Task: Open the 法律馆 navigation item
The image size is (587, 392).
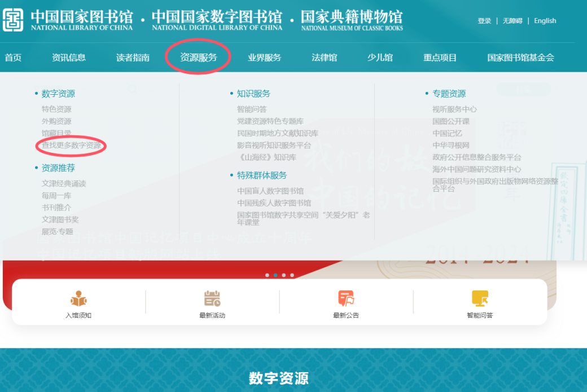Action: point(324,58)
